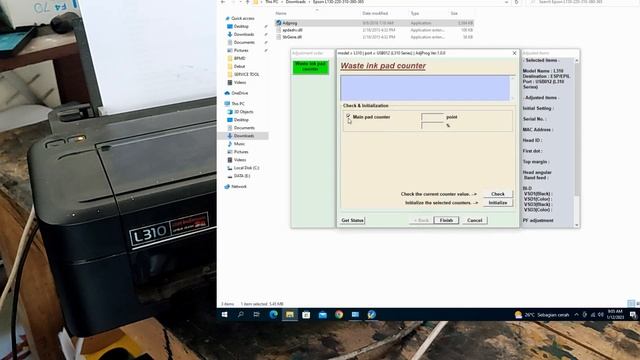Launch Microsoft Edge from taskbar
Viewport: 640px width, 360px height.
click(x=273, y=315)
